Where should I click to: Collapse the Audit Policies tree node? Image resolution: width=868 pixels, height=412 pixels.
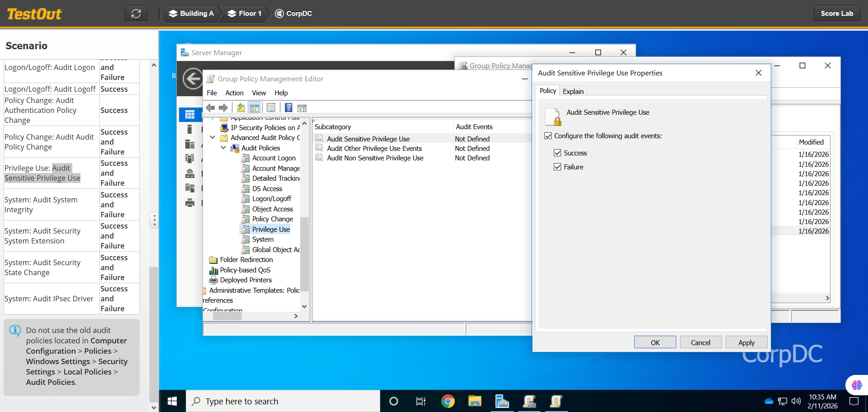(223, 148)
